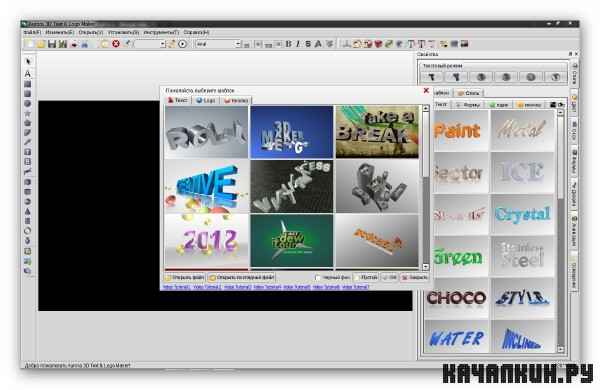This screenshot has height=390, width=600.
Task: Open the first menu in the menu bar
Action: point(32,33)
